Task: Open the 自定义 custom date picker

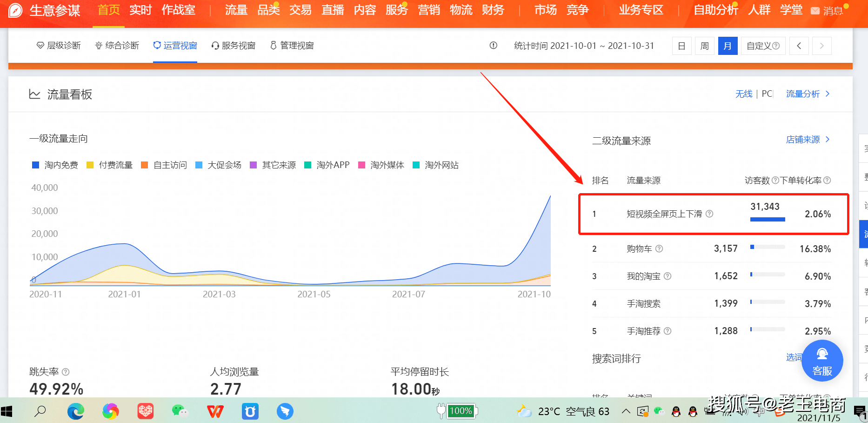Action: 763,46
